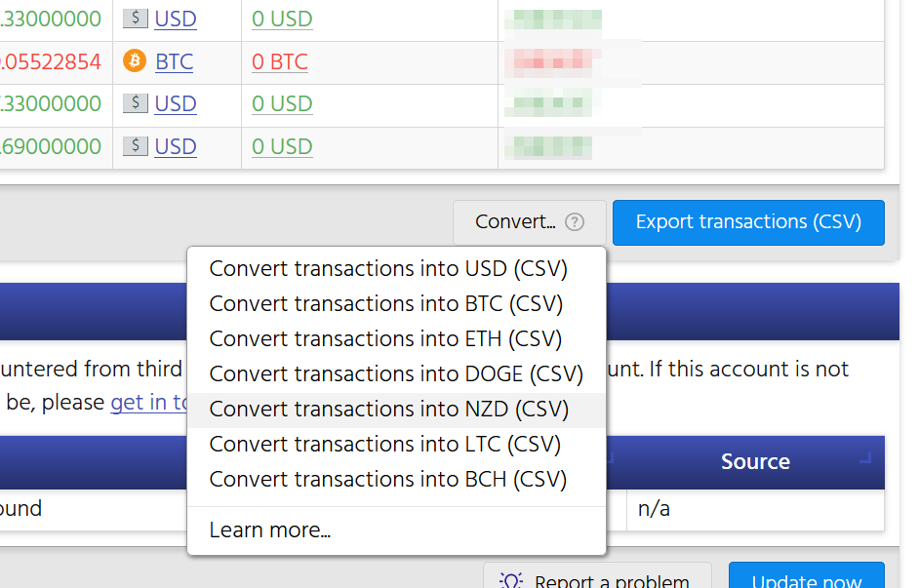Select Convert transactions into LTC (CSV)
This screenshot has width=919, height=588.
(385, 444)
